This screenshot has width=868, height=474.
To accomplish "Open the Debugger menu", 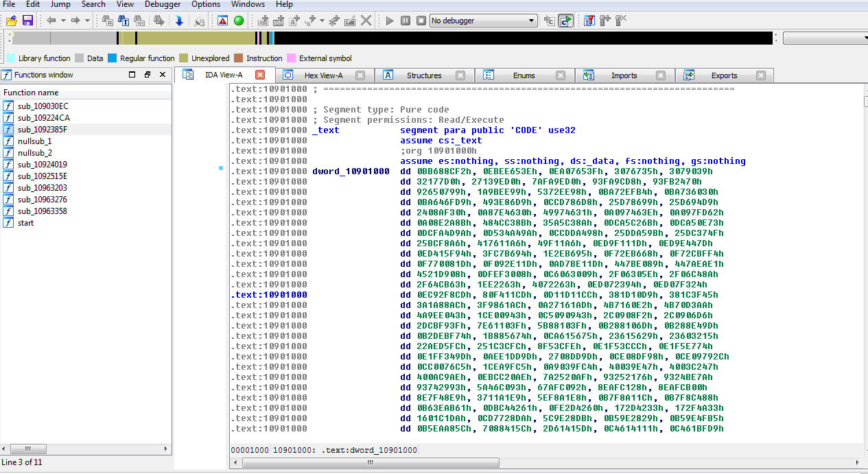I will click(x=163, y=4).
